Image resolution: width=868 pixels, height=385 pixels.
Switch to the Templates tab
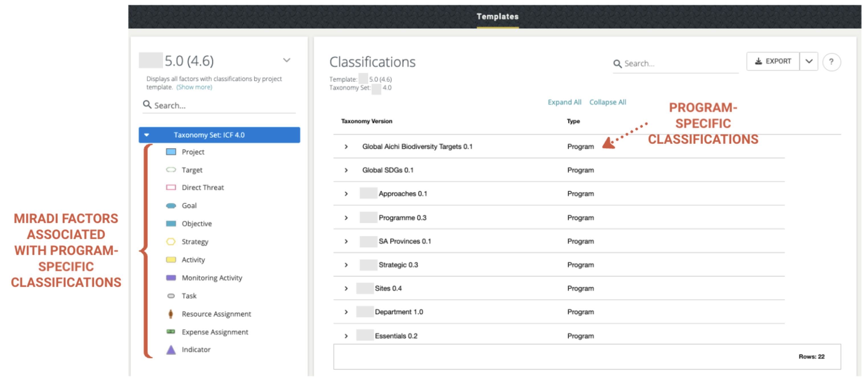(x=497, y=17)
